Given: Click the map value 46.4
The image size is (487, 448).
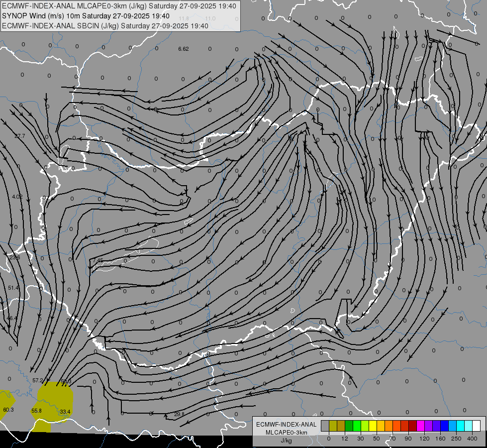Looking at the screenshot, I should coord(12,318).
